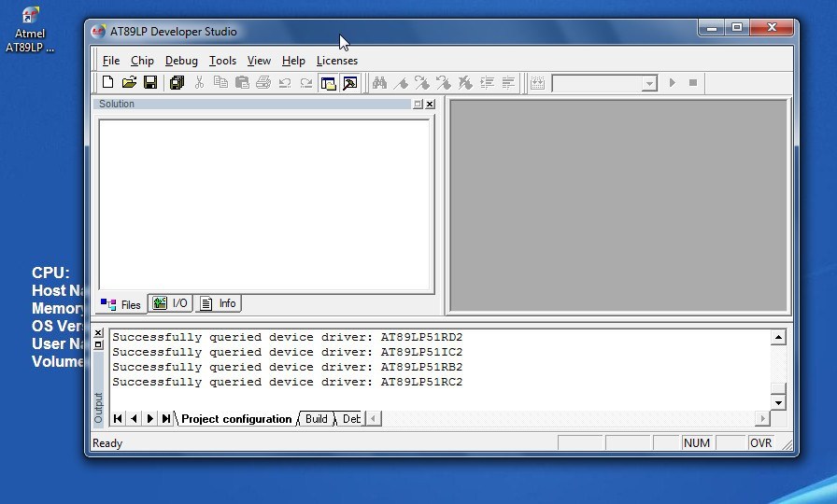
Task: Click the Save All stacked disks icon
Action: tap(177, 83)
